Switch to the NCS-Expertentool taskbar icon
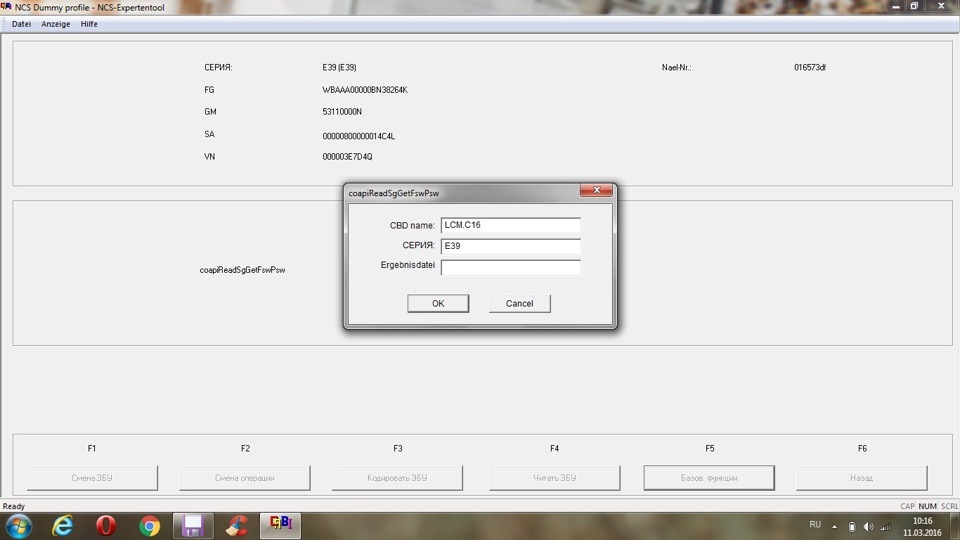This screenshot has height=540, width=960. [x=280, y=525]
